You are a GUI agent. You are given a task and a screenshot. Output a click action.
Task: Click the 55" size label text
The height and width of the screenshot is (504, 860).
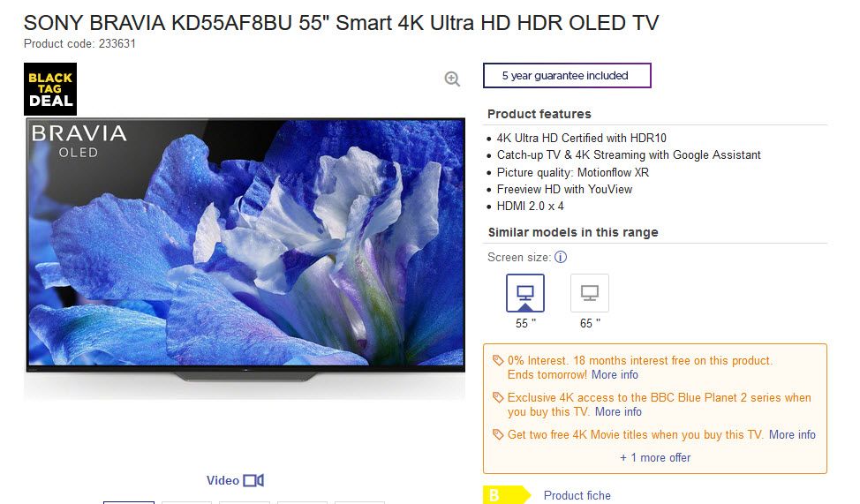[525, 324]
